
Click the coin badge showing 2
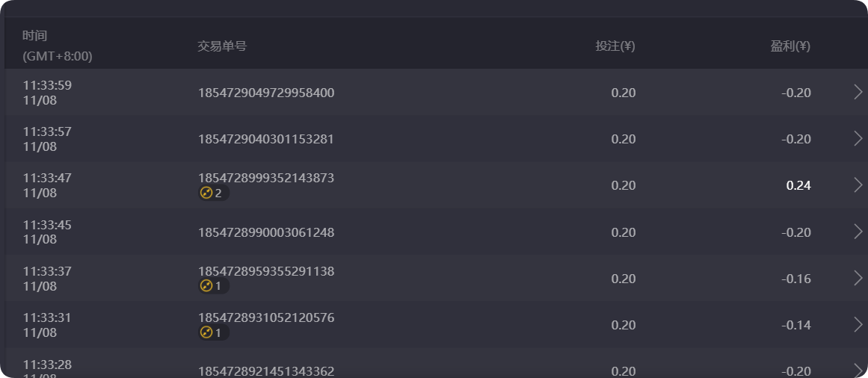[x=213, y=193]
